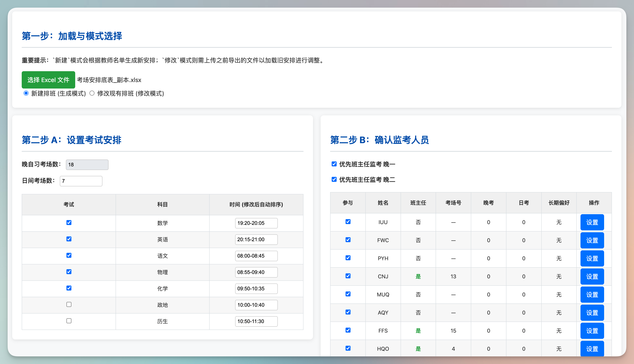Edit the 语文 time field 08:00-08:45
Viewport: 634px width, 364px height.
[x=256, y=256]
